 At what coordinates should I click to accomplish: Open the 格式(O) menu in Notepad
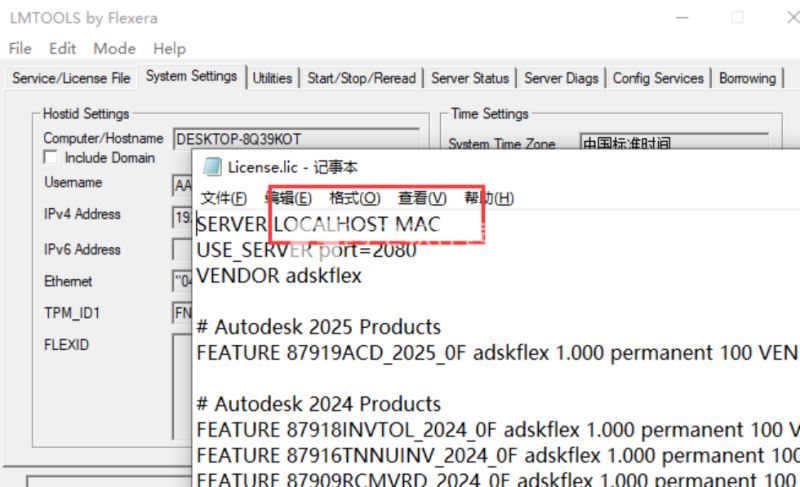tap(355, 198)
